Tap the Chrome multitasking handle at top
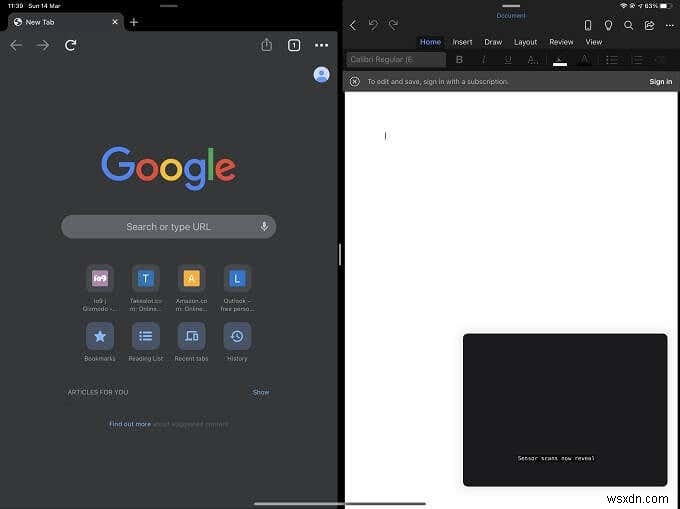The height and width of the screenshot is (509, 680). pos(169,6)
